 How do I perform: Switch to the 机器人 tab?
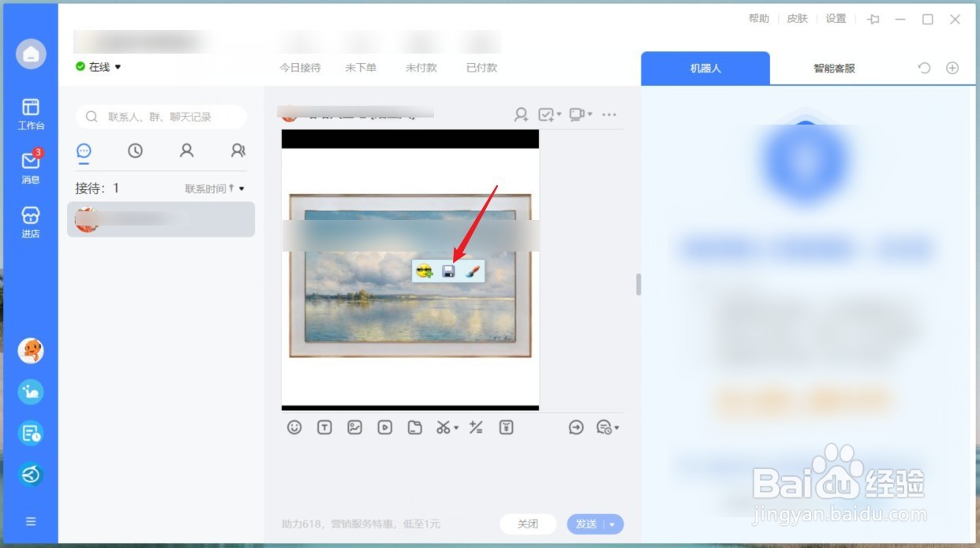705,69
